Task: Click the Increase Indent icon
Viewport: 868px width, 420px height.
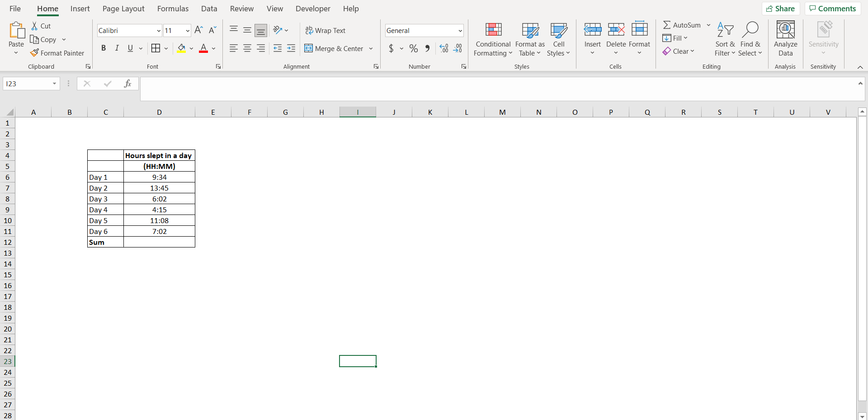Action: tap(291, 48)
